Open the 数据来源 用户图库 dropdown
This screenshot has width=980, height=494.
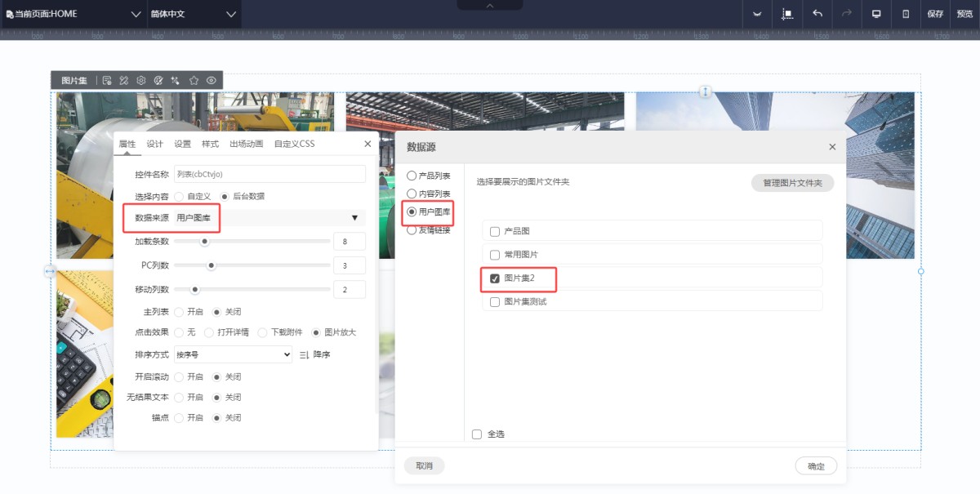coord(269,218)
